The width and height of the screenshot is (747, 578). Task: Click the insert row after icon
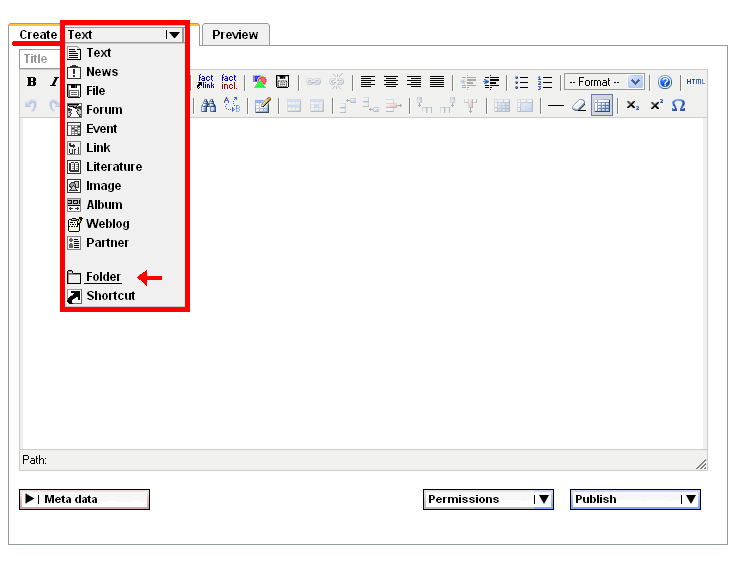click(x=371, y=105)
